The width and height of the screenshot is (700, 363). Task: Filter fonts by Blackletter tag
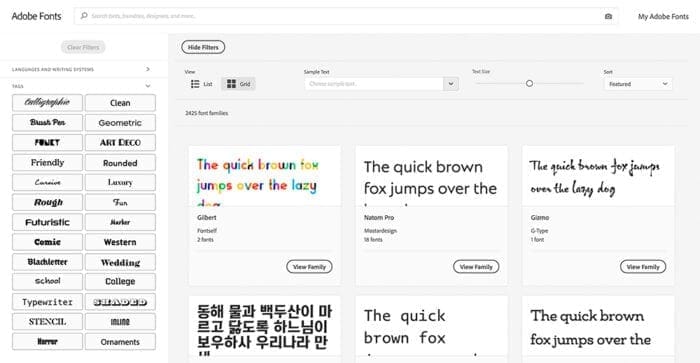click(47, 262)
